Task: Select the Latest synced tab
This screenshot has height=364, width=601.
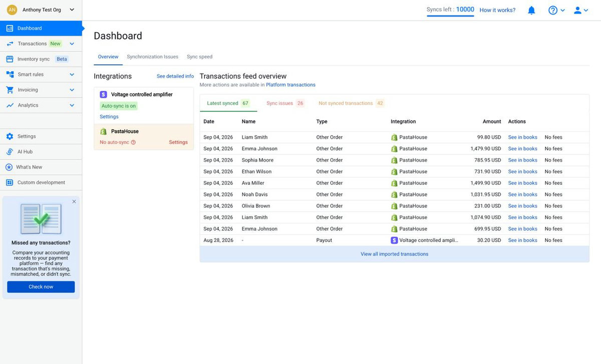Action: pyautogui.click(x=228, y=103)
